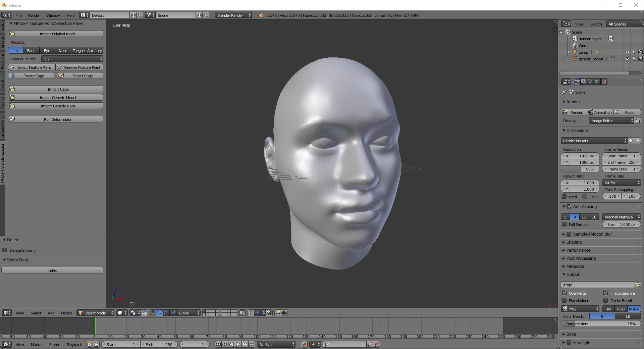The height and width of the screenshot is (349, 644).
Task: Open the Object Mode dropdown
Action: [95, 313]
